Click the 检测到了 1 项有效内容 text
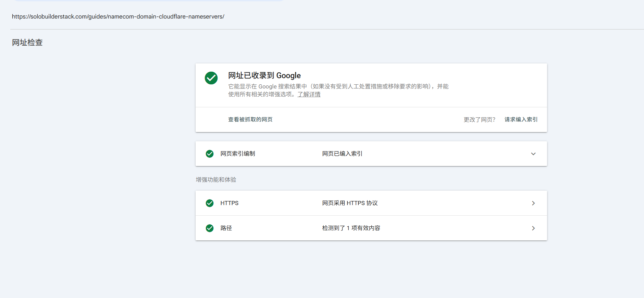Image resolution: width=644 pixels, height=298 pixels. (351, 228)
